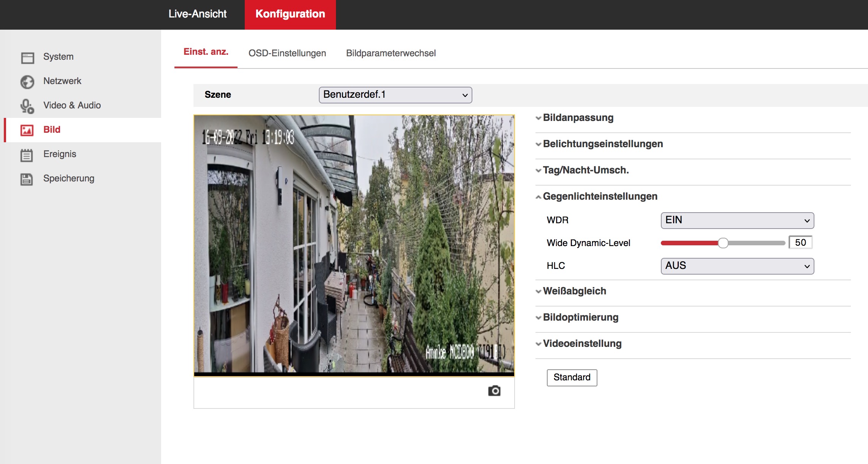Switch to the OSD-Einstellungen tab
This screenshot has height=464, width=868.
[287, 53]
